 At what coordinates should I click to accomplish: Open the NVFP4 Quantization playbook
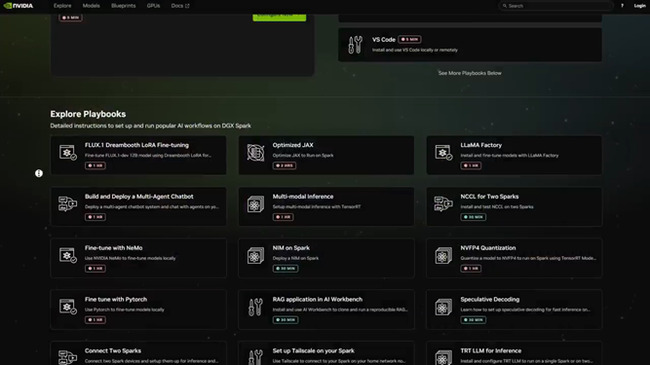tap(514, 258)
